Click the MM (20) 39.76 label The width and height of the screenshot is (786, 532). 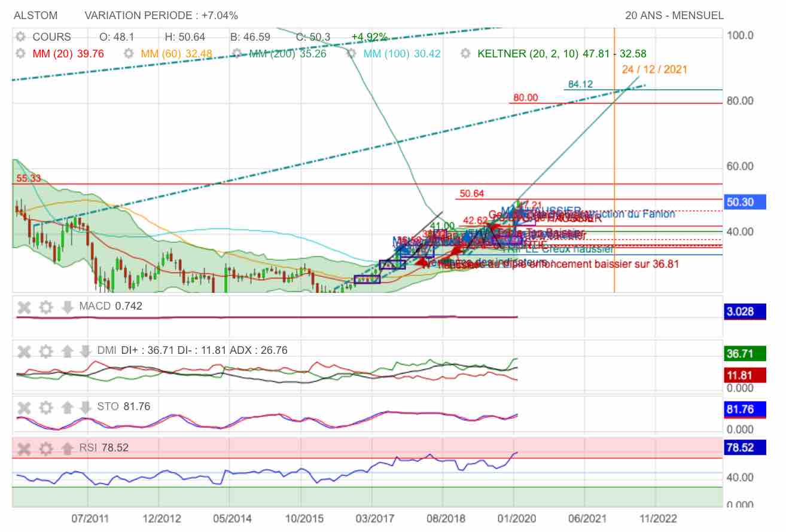tap(68, 54)
